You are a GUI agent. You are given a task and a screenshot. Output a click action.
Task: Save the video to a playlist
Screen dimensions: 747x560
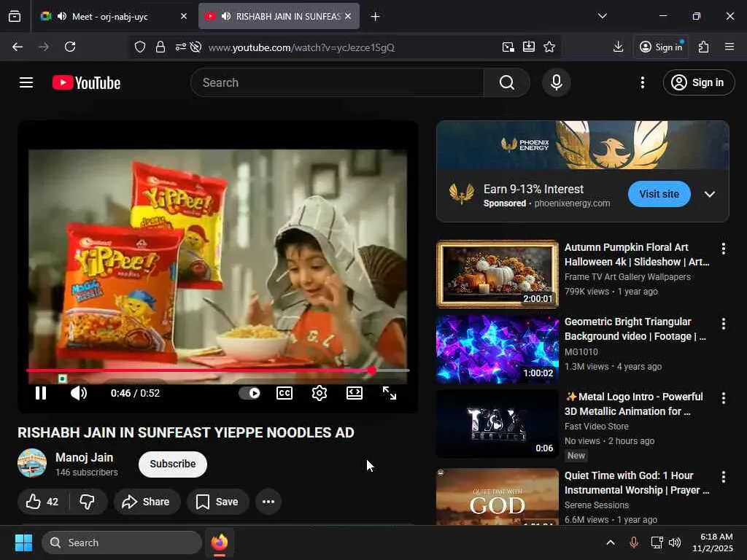point(217,502)
